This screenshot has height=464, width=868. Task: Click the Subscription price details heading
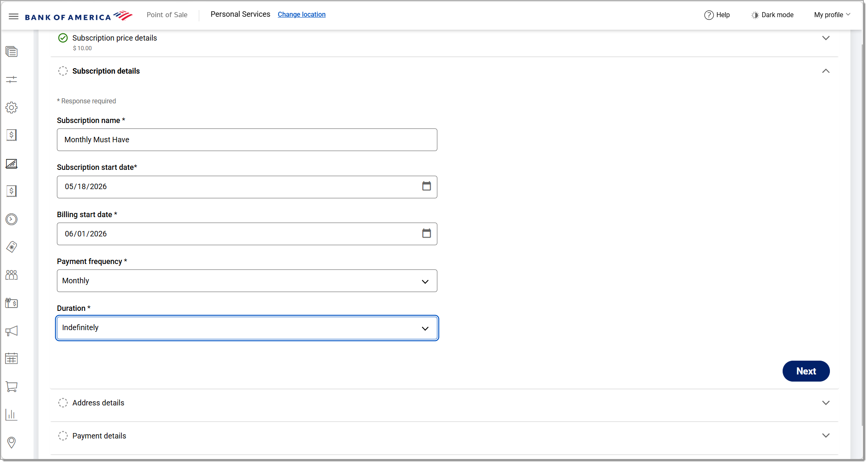point(115,38)
